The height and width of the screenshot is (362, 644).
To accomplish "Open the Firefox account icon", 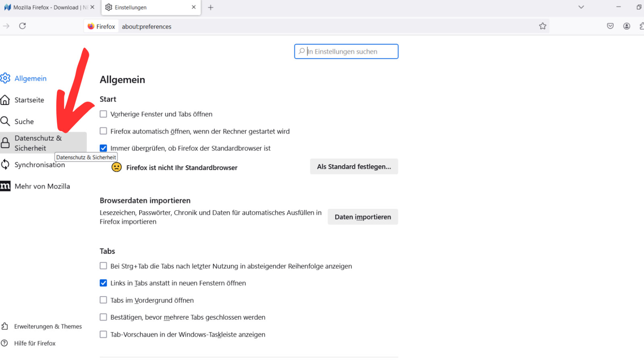I will (627, 26).
